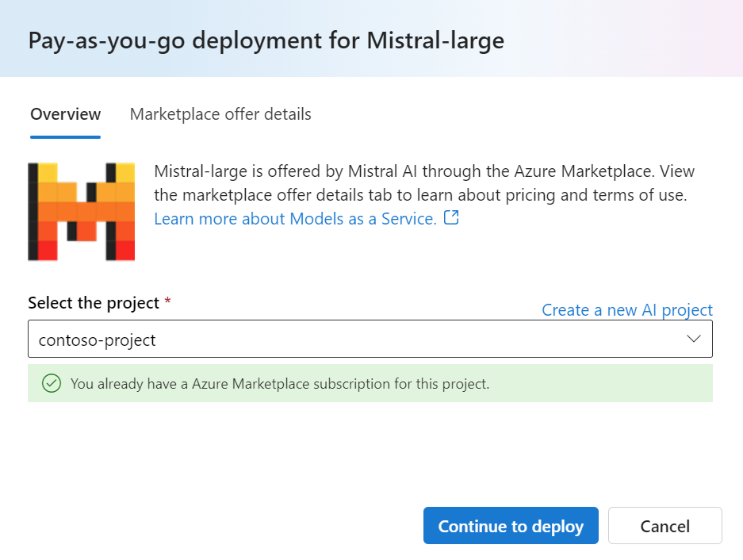The height and width of the screenshot is (560, 743).
Task: Click the contoso-project value text
Action: point(98,340)
